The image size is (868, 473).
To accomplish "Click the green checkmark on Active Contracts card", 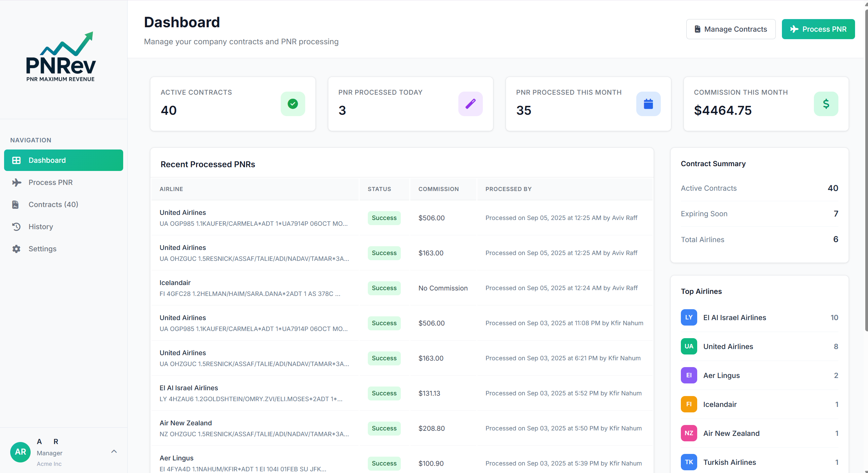I will coord(292,104).
